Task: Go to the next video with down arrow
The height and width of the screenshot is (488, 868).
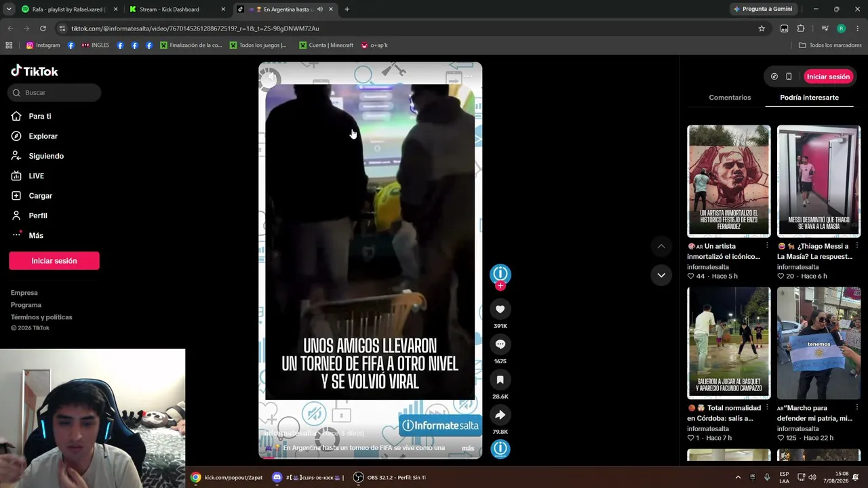Action: click(x=661, y=274)
